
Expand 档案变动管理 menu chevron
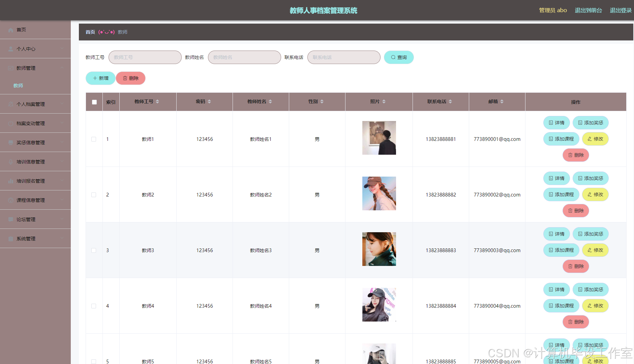pos(62,123)
